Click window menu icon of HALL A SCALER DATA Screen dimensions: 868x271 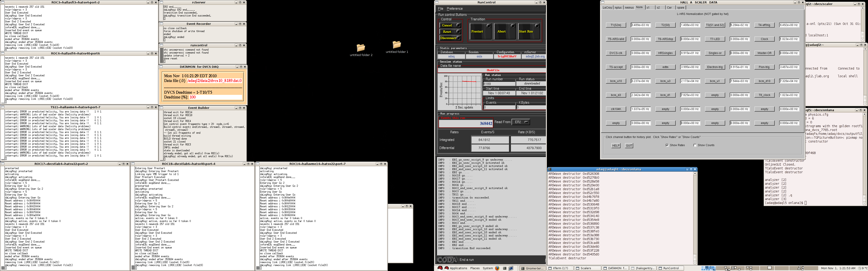[x=603, y=2]
